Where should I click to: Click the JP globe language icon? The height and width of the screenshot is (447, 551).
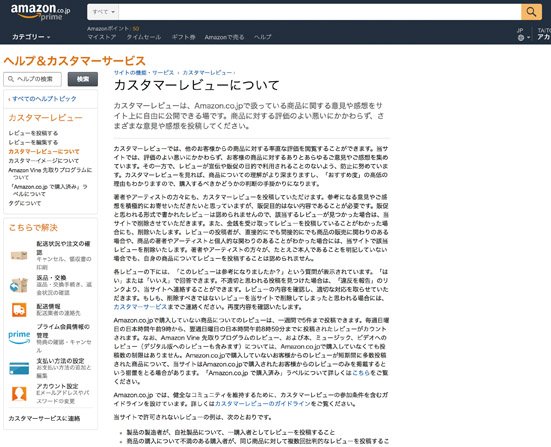coord(521,38)
